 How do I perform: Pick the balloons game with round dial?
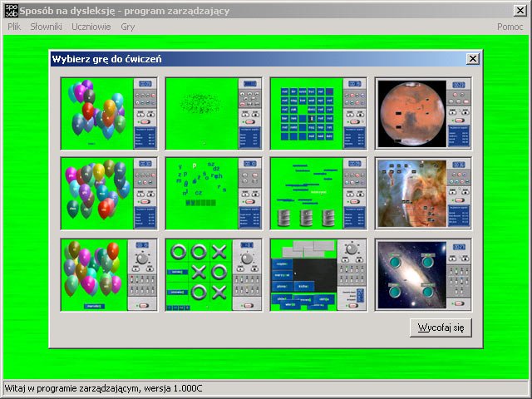pyautogui.click(x=109, y=275)
